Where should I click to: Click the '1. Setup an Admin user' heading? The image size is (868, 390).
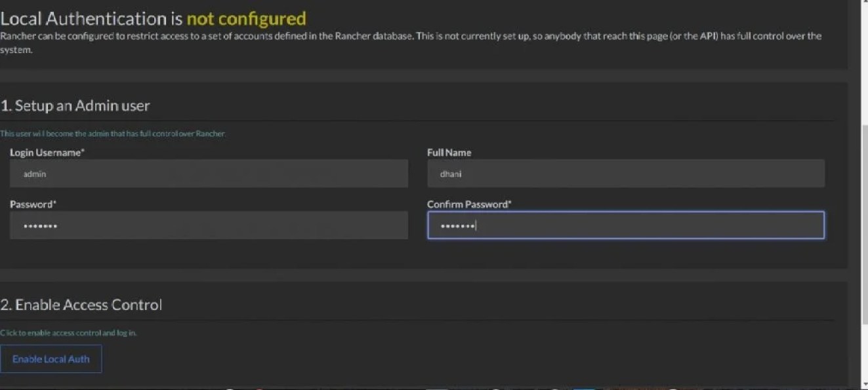tap(75, 106)
